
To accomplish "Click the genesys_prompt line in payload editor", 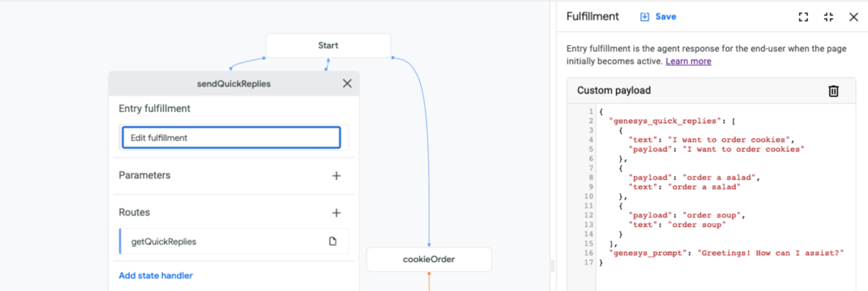I will click(x=726, y=253).
